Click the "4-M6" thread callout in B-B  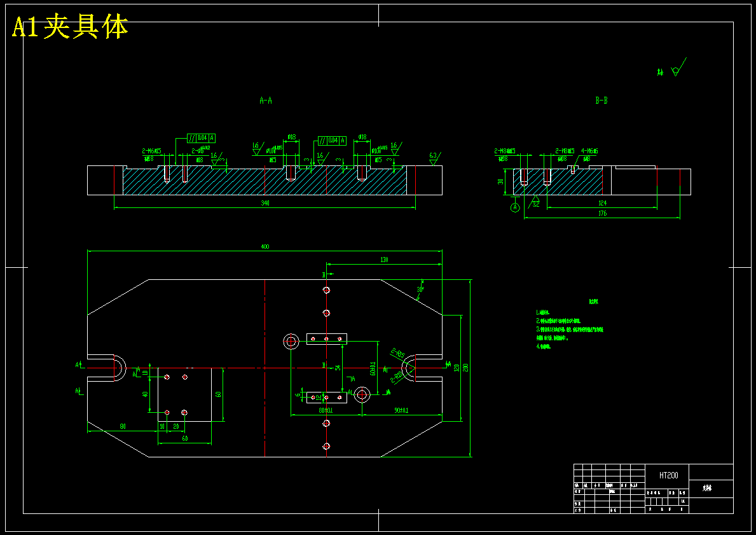(589, 151)
